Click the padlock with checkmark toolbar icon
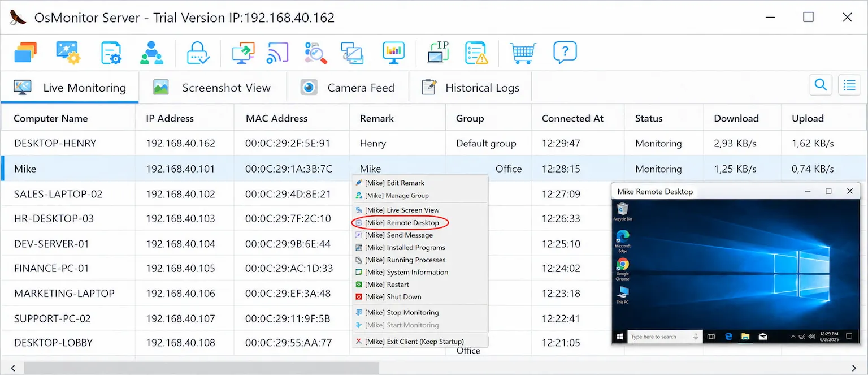 pyautogui.click(x=198, y=53)
